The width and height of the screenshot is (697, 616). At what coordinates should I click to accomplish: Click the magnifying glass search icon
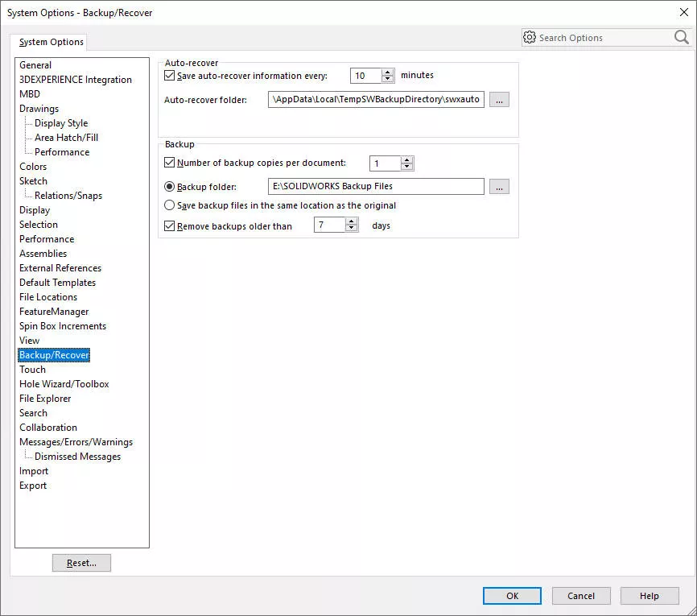pos(680,37)
